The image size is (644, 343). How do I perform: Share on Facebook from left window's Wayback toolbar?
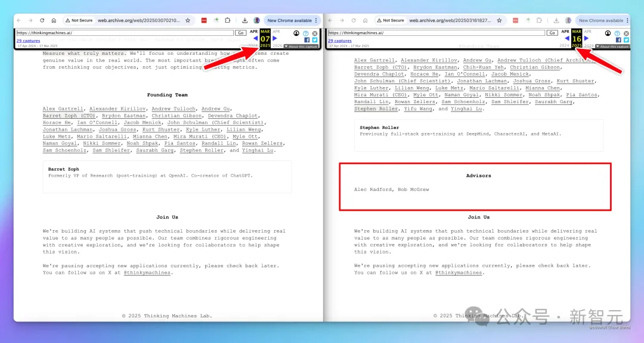[307, 40]
